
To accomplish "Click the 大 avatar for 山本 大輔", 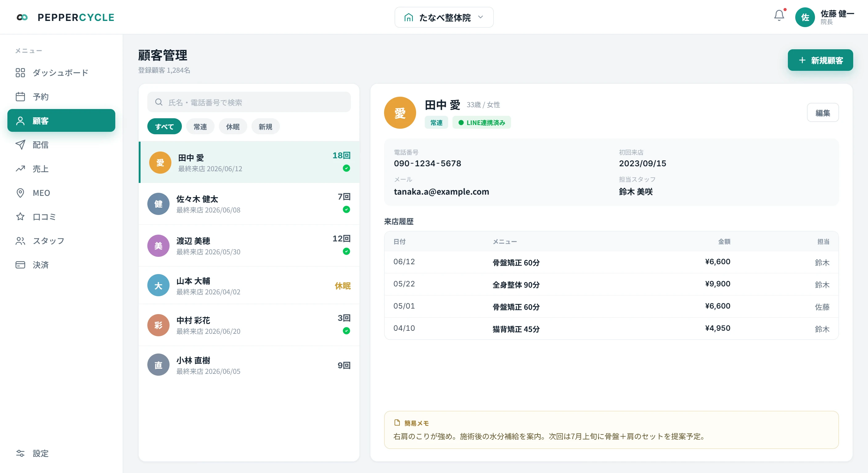I will click(158, 285).
